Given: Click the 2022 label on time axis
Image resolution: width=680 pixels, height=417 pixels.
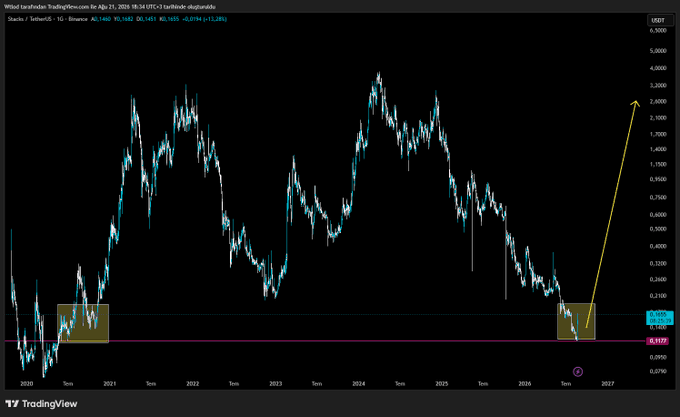Looking at the screenshot, I should 193,384.
